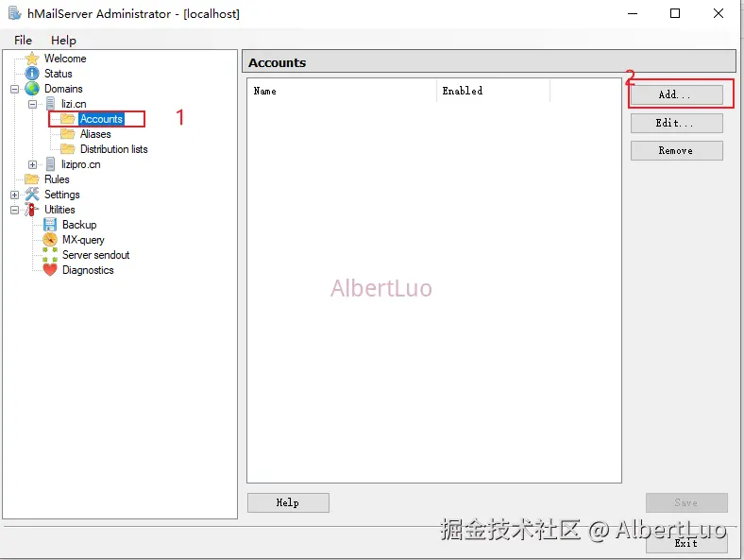Select Welcome in the tree

[x=65, y=59]
